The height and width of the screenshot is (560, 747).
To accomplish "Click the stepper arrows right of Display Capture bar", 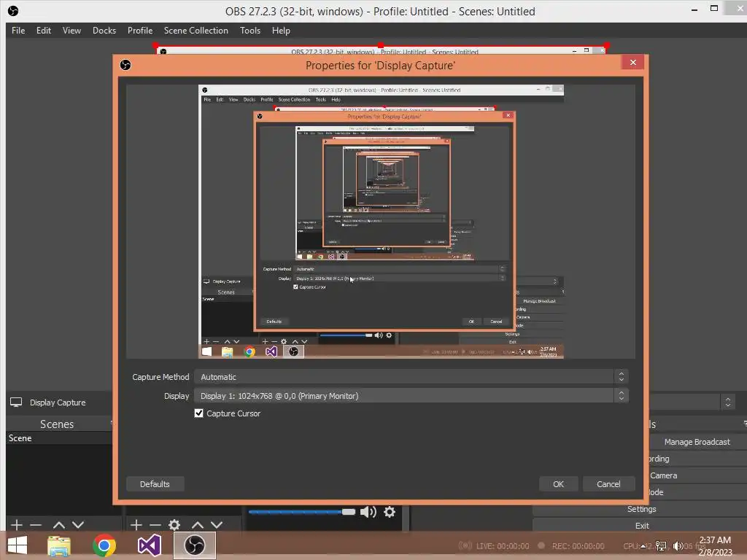I will (727, 402).
